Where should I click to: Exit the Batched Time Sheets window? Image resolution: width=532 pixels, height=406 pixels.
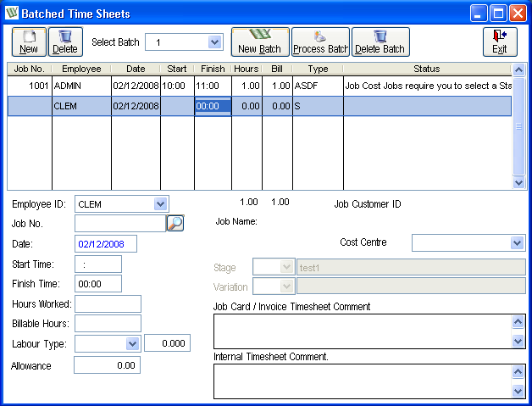[500, 42]
